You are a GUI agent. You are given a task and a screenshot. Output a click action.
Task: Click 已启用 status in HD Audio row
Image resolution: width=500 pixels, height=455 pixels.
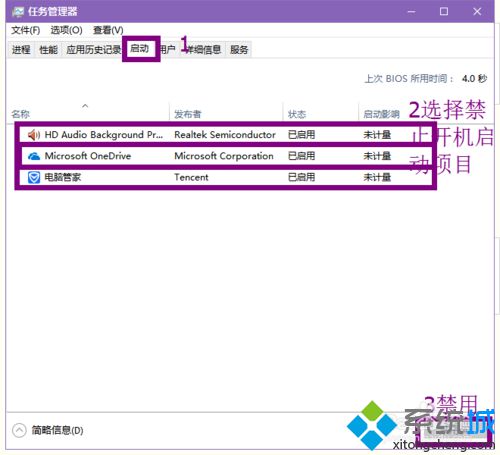(x=301, y=135)
